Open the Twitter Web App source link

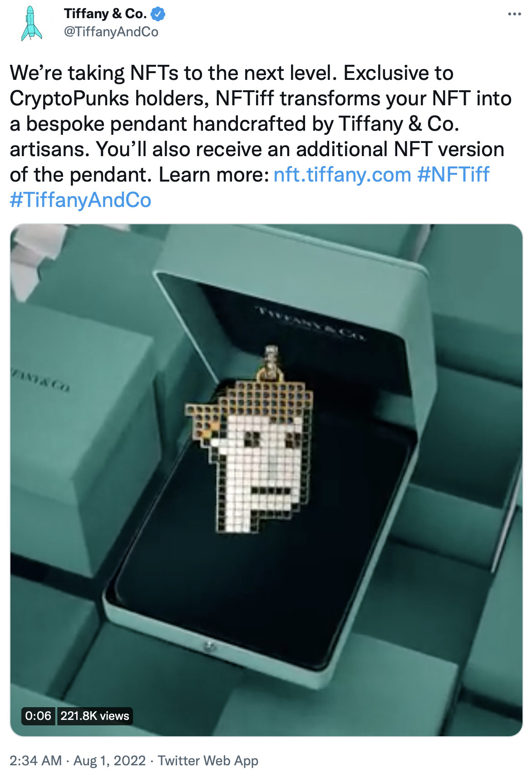(x=208, y=760)
